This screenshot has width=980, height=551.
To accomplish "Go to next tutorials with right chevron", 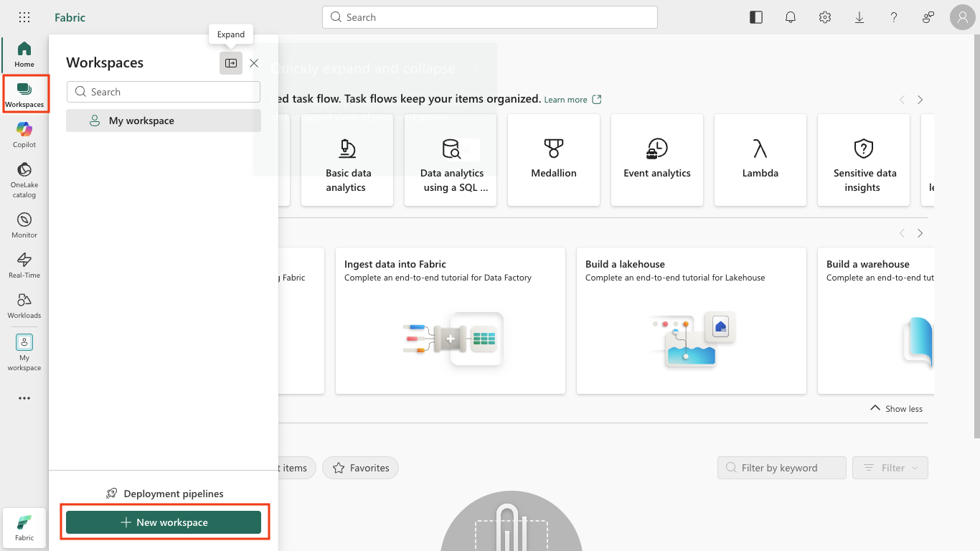I will (920, 233).
